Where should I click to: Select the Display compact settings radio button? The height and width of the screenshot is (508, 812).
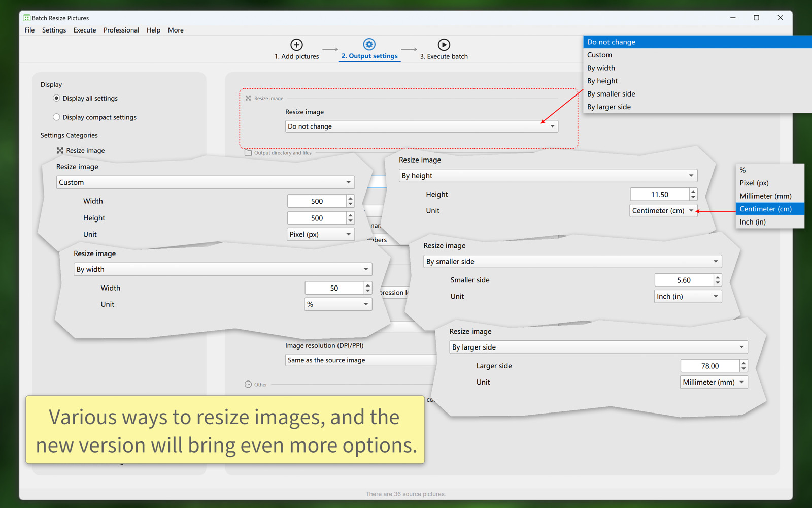click(56, 117)
